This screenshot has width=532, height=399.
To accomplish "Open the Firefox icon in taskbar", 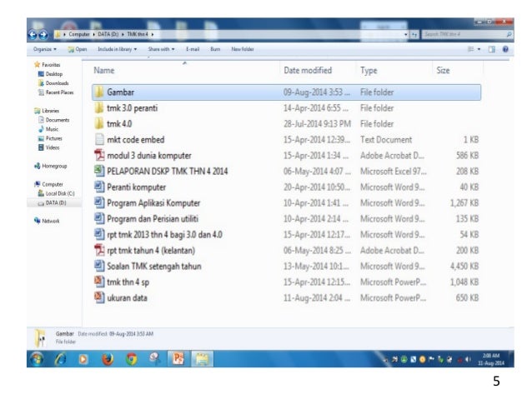I will pos(107,360).
